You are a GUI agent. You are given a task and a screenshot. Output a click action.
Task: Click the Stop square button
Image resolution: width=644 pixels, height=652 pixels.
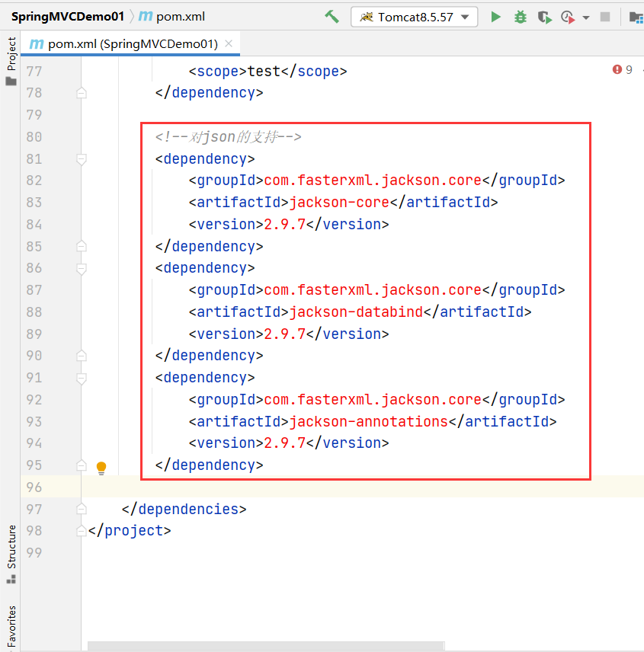point(605,17)
